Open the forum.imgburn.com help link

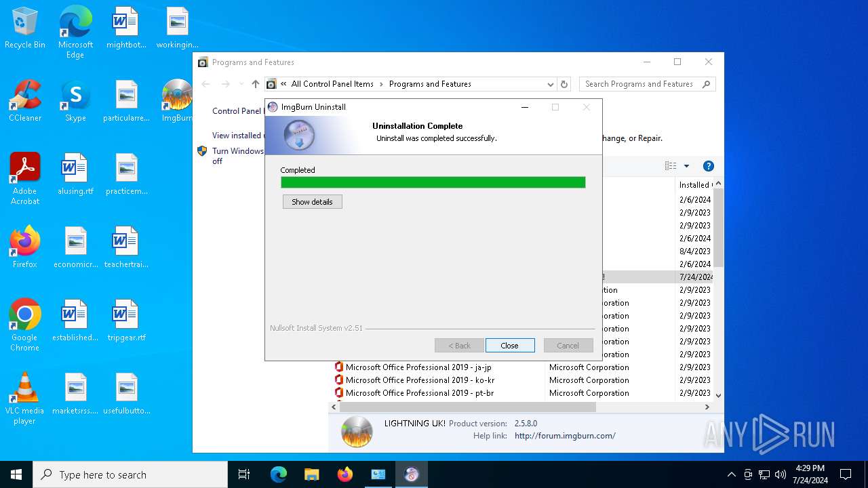(x=565, y=436)
